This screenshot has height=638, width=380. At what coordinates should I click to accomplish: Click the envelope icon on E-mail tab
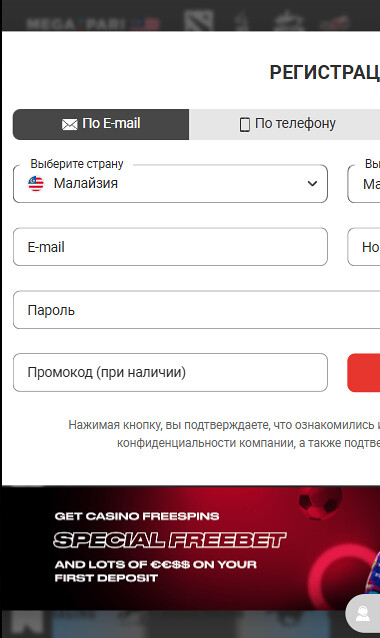pyautogui.click(x=70, y=125)
